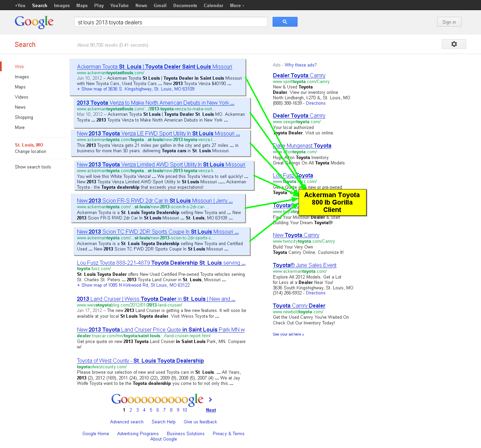Open Business Solutions footer link
Viewport: 481px width, 448px height.
185,434
